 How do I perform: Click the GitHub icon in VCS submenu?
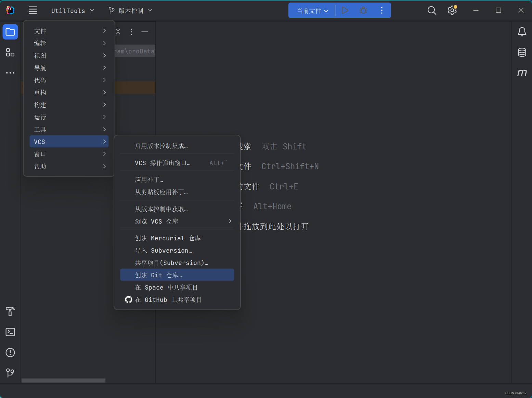129,300
